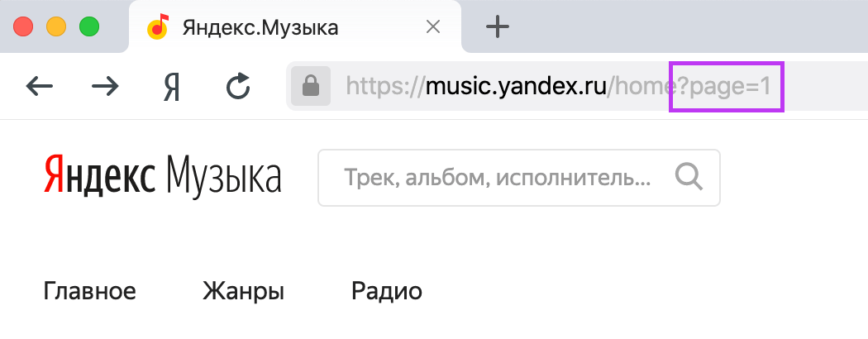Image resolution: width=868 pixels, height=339 pixels.
Task: Click the padlock site security icon
Action: tap(311, 86)
